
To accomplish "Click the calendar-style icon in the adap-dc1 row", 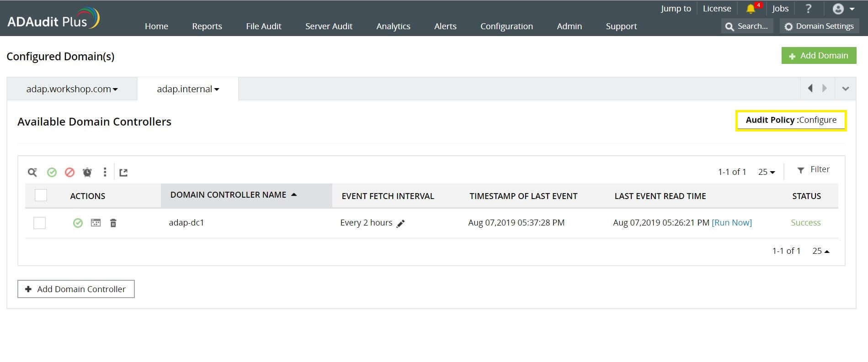I will [x=96, y=223].
